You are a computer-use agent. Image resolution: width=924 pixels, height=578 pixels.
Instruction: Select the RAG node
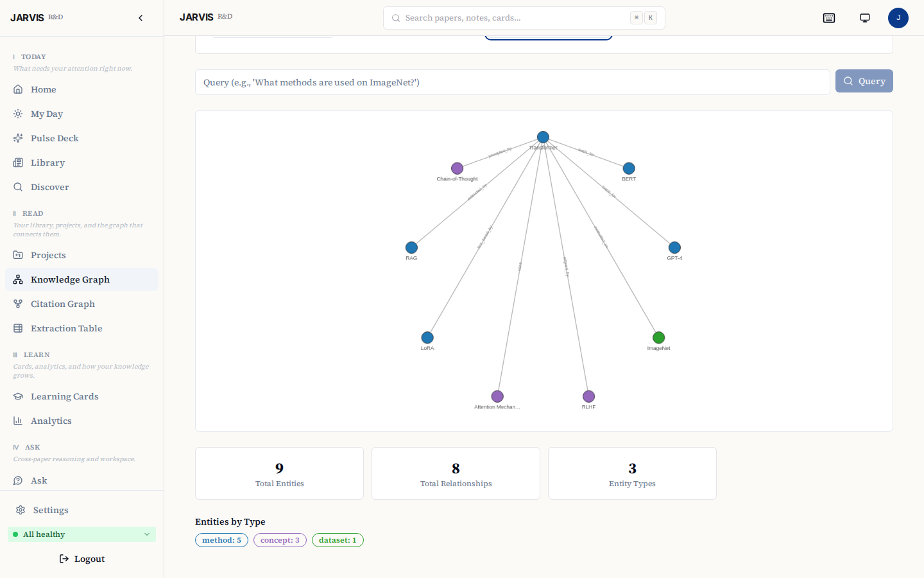click(411, 247)
